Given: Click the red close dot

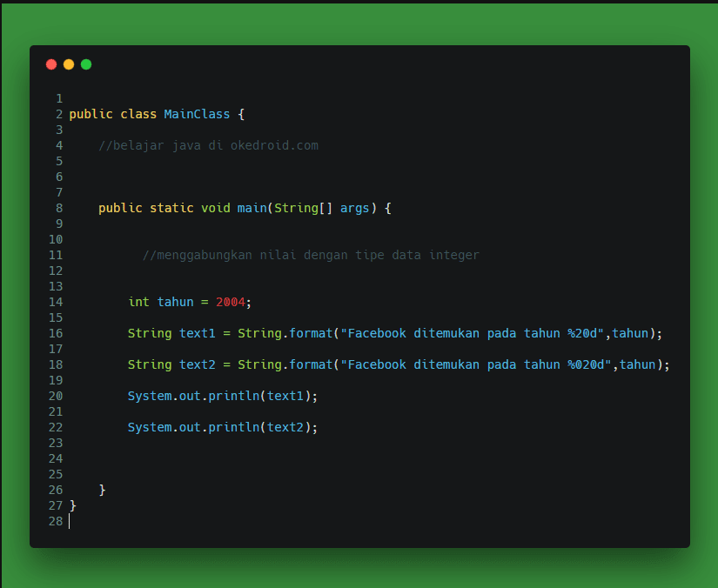Looking at the screenshot, I should [x=51, y=64].
